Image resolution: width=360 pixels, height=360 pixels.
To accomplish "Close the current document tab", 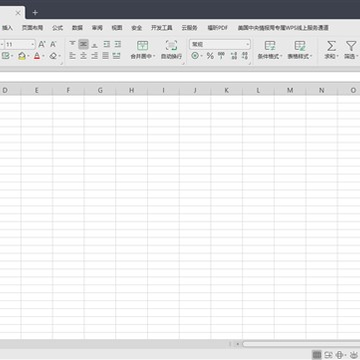I will tap(18, 13).
